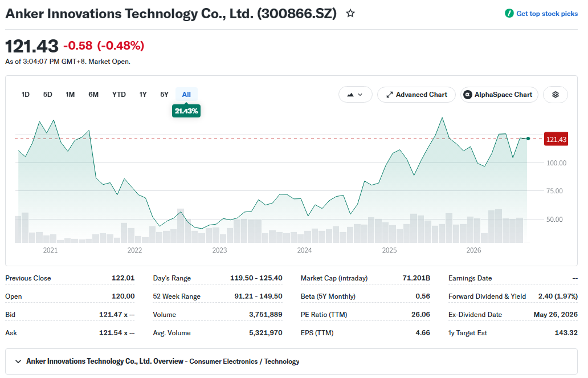The height and width of the screenshot is (378, 588).
Task: Click the Anker Innovations Technology company title
Action: (x=171, y=14)
